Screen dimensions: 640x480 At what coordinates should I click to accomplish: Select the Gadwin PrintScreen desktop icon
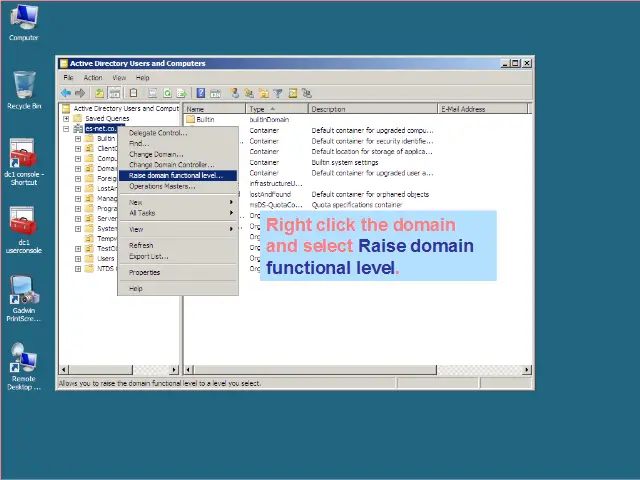[24, 298]
